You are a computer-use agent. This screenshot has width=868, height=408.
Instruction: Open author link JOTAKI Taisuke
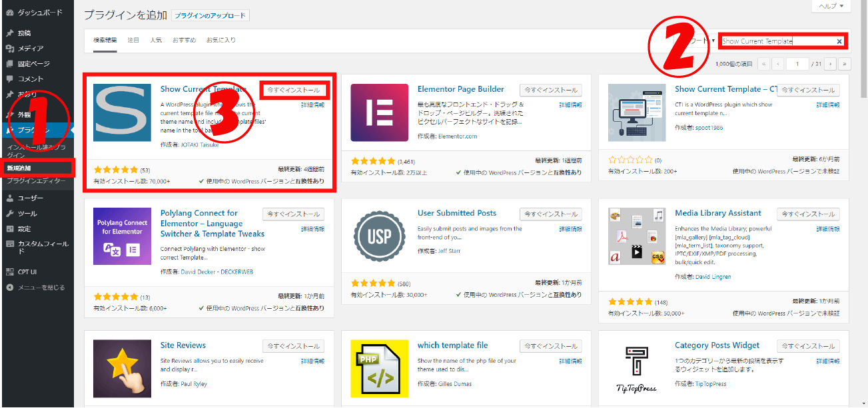[x=199, y=145]
